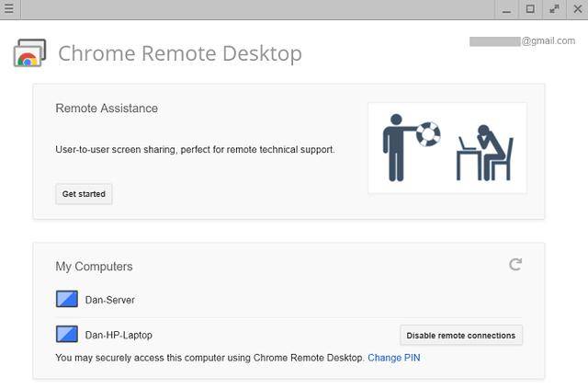Image resolution: width=588 pixels, height=389 pixels.
Task: Click the Chrome Remote Desktop title text
Action: pyautogui.click(x=179, y=53)
